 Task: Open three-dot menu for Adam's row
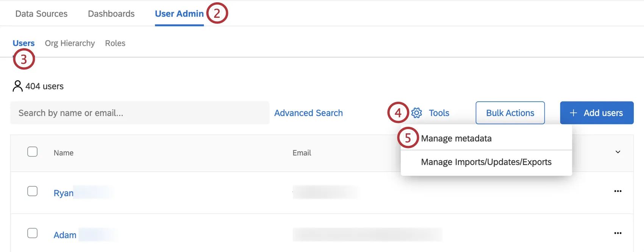click(617, 233)
